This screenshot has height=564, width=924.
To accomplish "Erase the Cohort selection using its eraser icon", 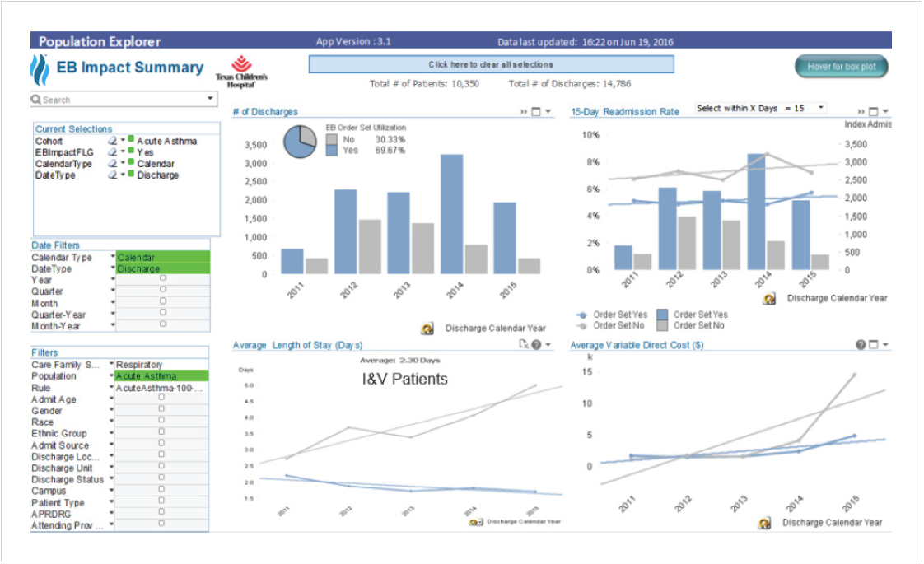I will click(112, 142).
